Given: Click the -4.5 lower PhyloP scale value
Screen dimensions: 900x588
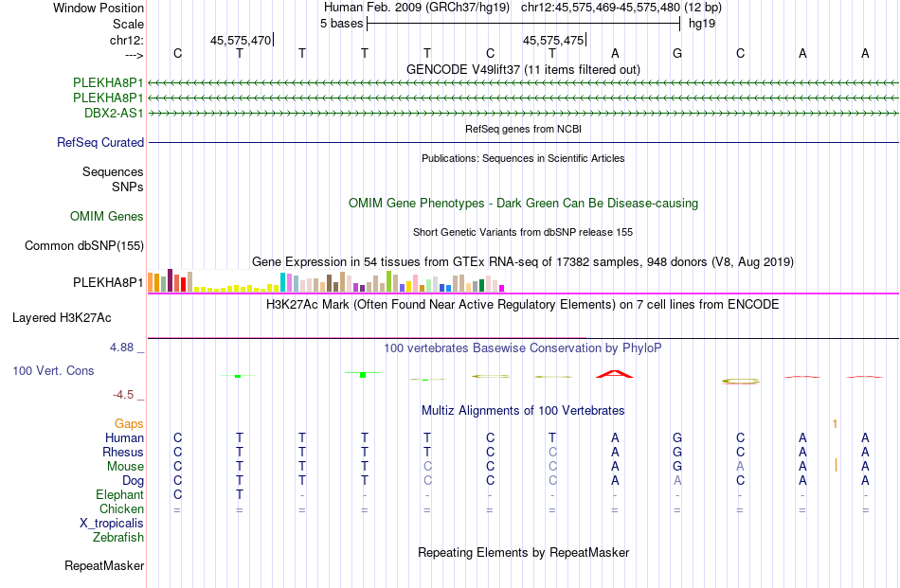Looking at the screenshot, I should [x=123, y=395].
